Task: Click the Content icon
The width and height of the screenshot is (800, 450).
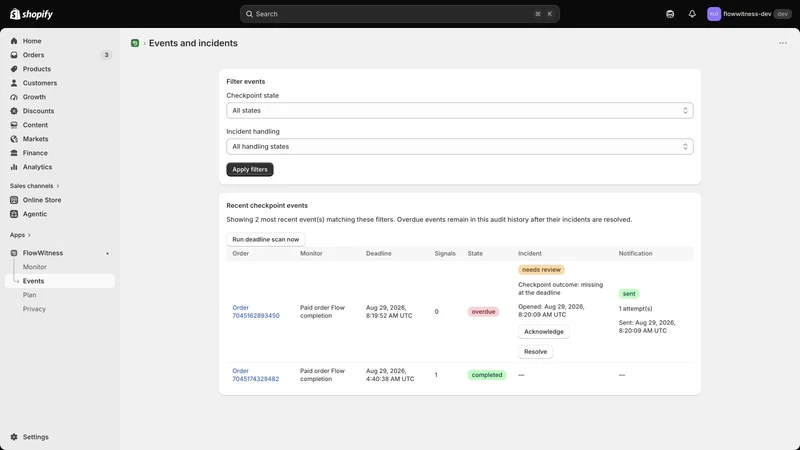Action: [x=14, y=125]
